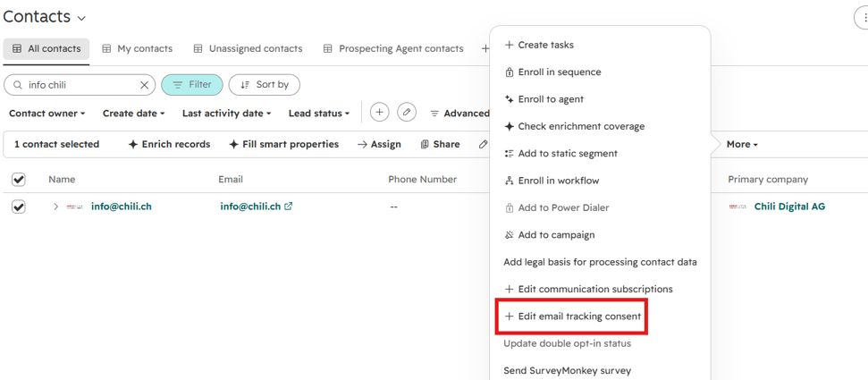
Task: Sort by the Name column header
Action: point(62,180)
